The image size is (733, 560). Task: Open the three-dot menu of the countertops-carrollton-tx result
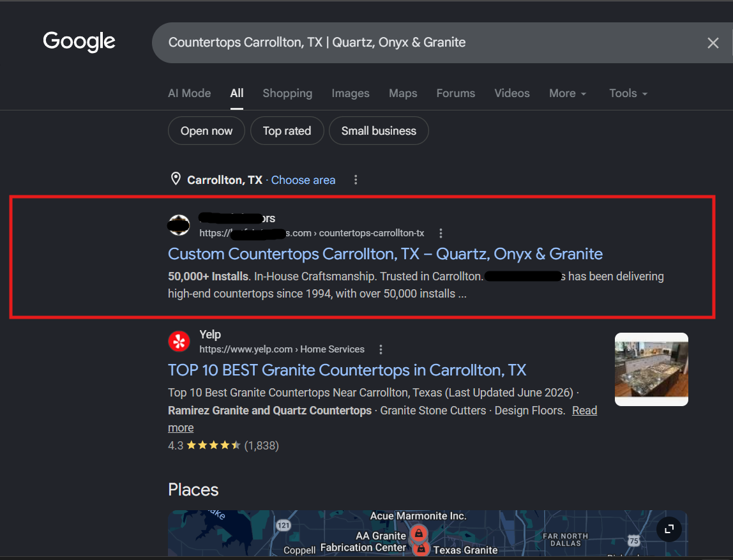point(441,233)
